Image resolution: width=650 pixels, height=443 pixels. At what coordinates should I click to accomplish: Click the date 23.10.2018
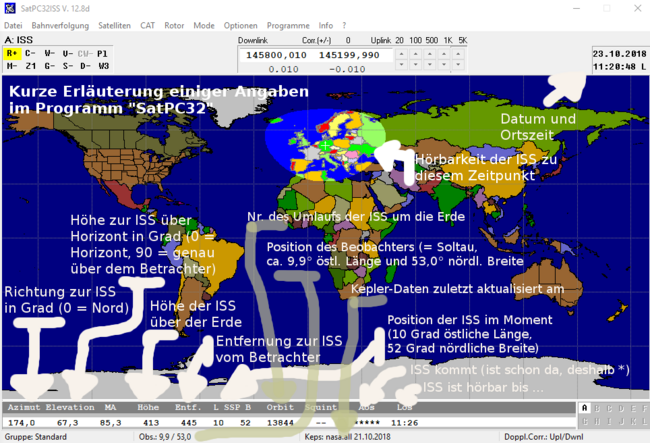pos(619,54)
